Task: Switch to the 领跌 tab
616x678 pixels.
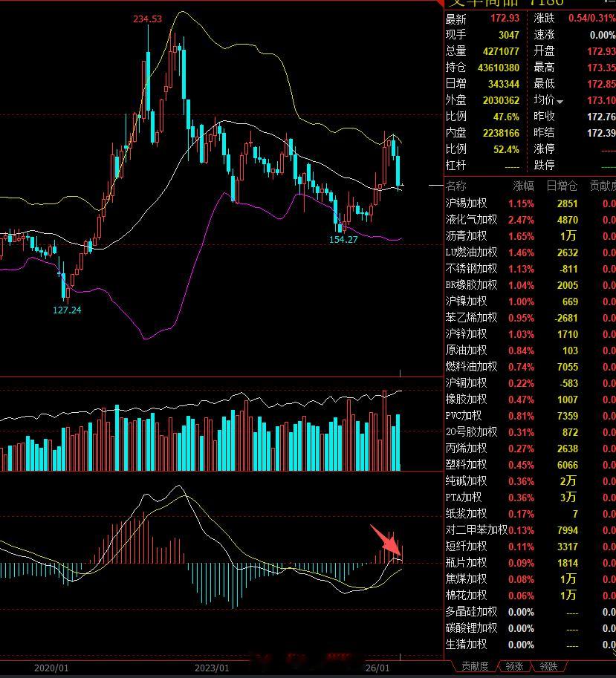Action: point(548,666)
